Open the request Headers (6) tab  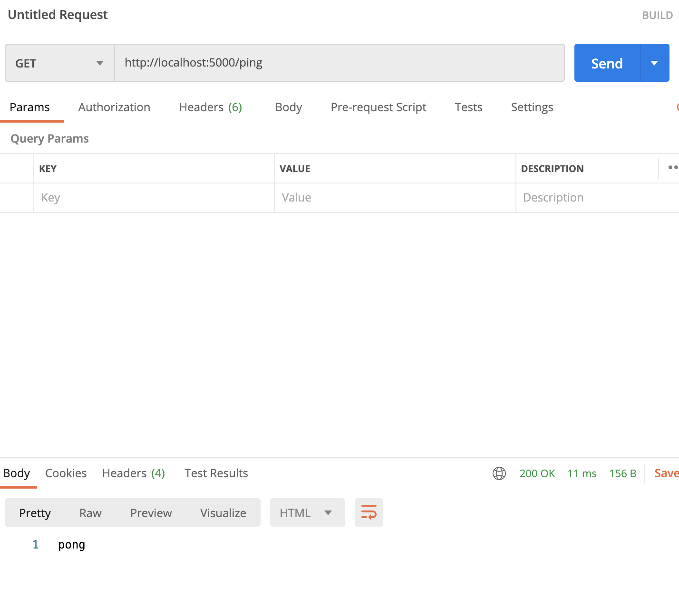click(x=211, y=107)
